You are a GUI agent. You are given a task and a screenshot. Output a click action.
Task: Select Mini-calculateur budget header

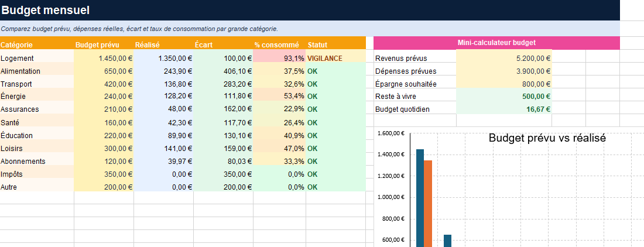[496, 43]
